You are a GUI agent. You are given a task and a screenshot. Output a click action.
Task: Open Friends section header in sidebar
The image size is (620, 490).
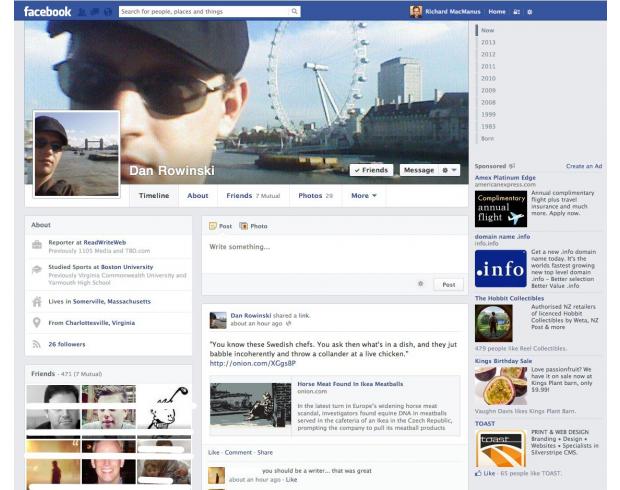[x=43, y=373]
